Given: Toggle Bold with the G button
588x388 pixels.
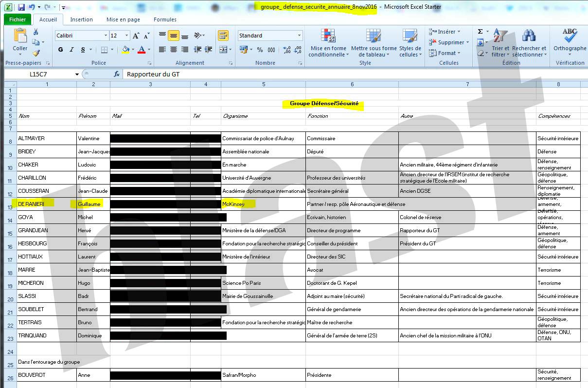Looking at the screenshot, I should click(x=61, y=50).
